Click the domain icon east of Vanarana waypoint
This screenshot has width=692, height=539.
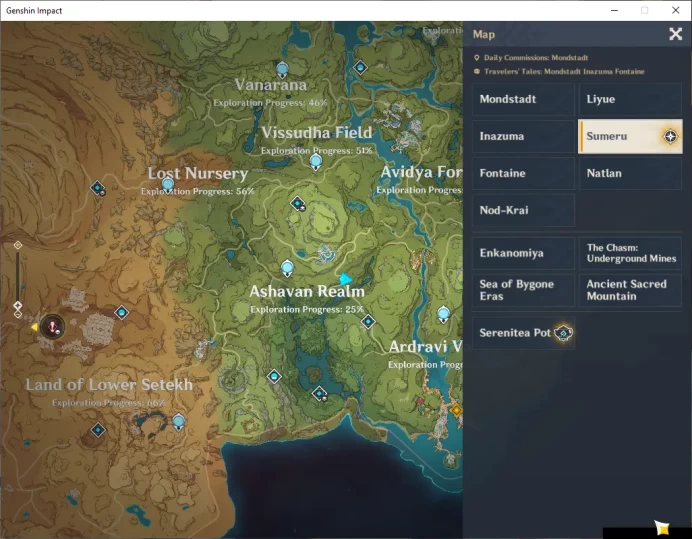[x=361, y=68]
